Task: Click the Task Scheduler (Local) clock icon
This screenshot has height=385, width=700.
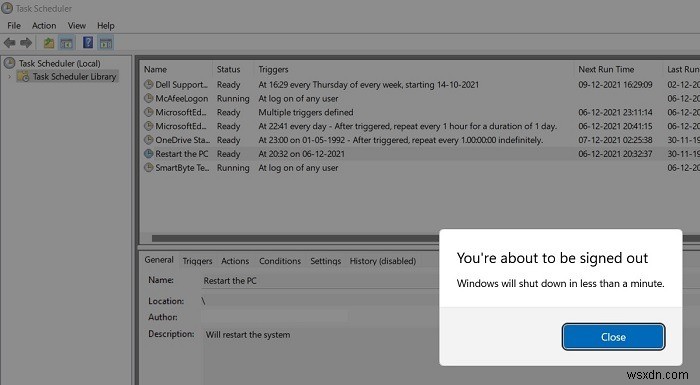Action: (x=9, y=63)
